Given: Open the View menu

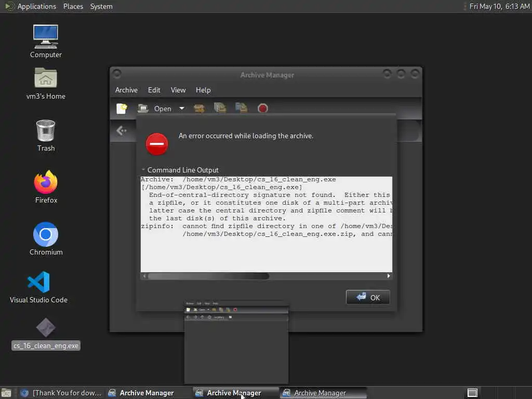Looking at the screenshot, I should coord(178,90).
